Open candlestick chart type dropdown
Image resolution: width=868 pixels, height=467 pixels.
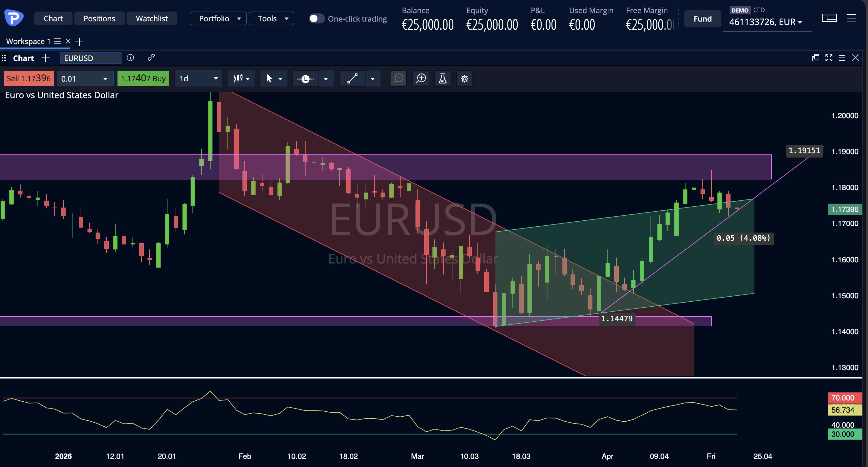pos(241,78)
